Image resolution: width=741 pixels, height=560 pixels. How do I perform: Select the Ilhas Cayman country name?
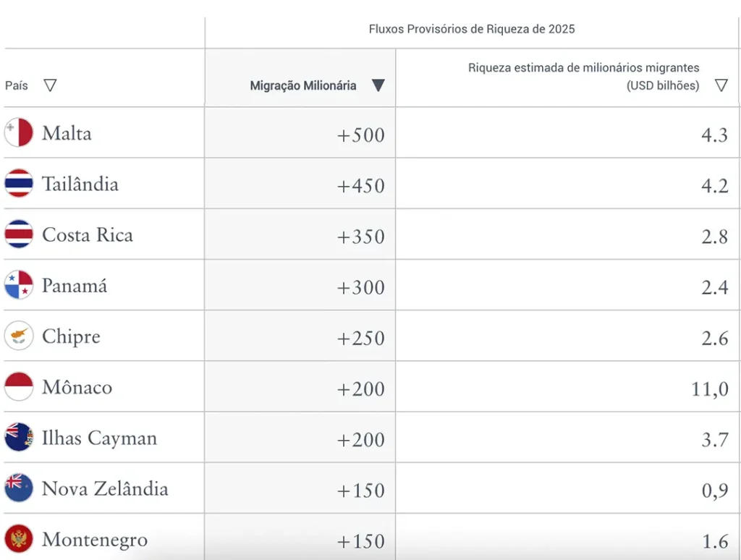click(99, 438)
